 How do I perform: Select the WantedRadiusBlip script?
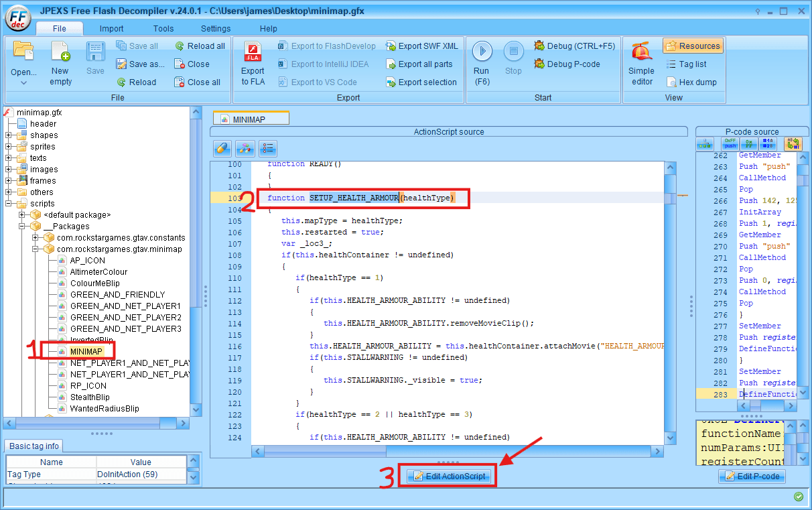pyautogui.click(x=105, y=409)
